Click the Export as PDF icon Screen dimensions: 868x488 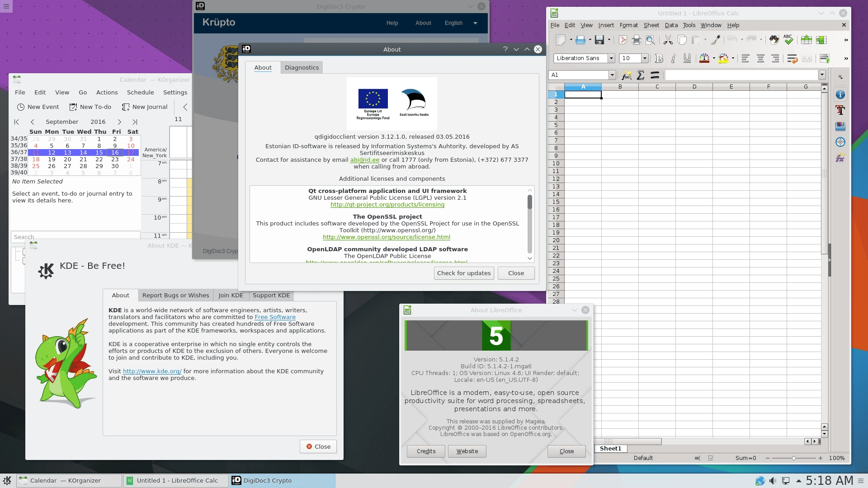[x=623, y=40]
